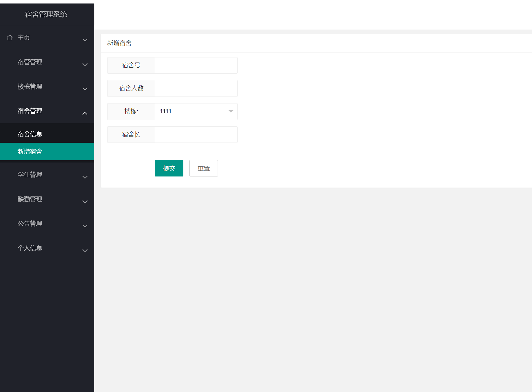Open 宿管管理 sidebar menu

[47, 62]
